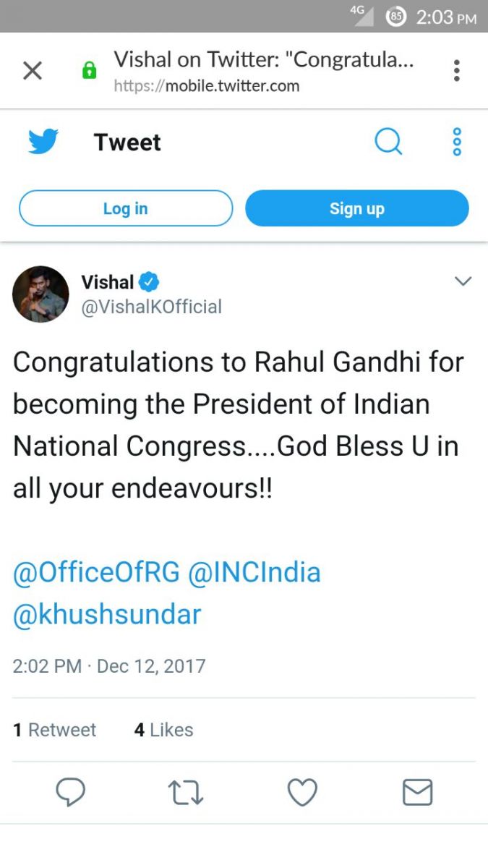Share tweet via envelope message icon
Viewport: 488px width, 868px height.
[x=417, y=792]
